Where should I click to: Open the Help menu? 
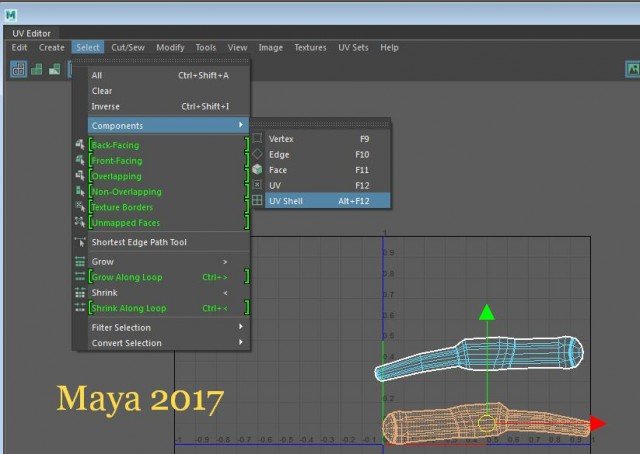(389, 47)
